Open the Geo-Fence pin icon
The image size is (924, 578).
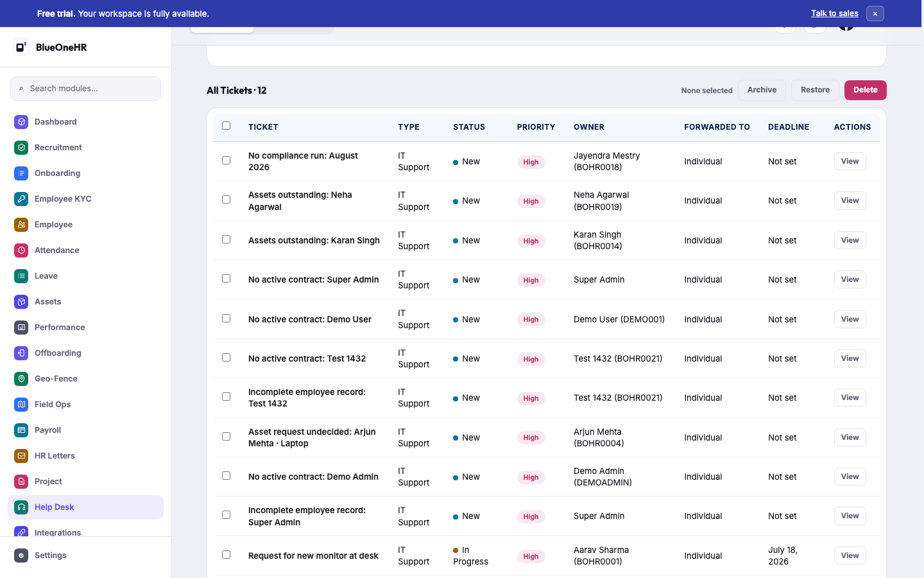click(21, 379)
